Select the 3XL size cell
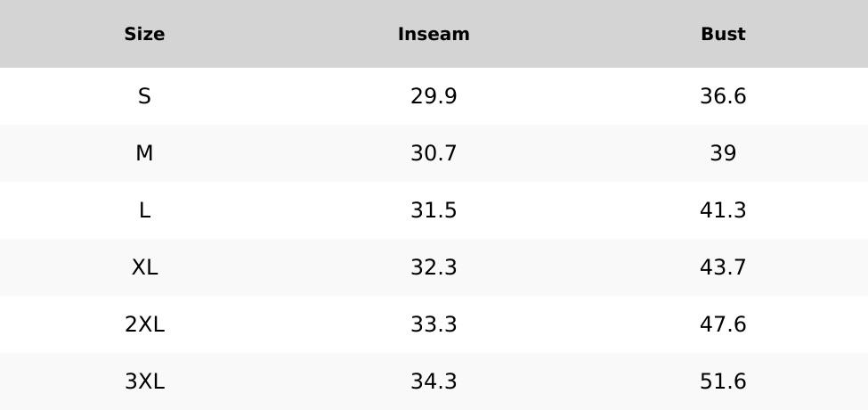This screenshot has height=410, width=868. point(144,381)
